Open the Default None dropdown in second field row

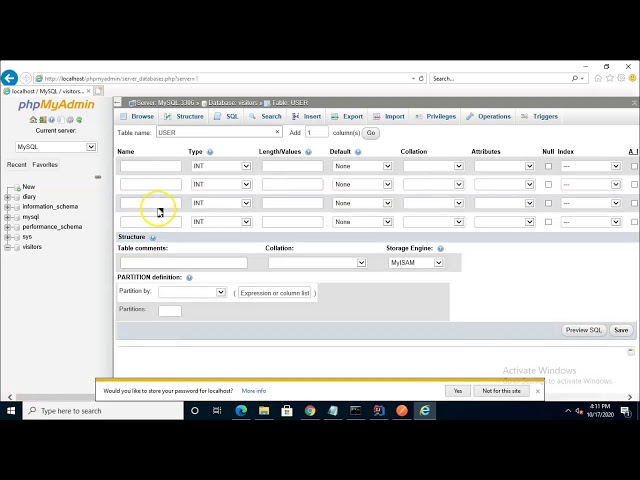pos(363,184)
